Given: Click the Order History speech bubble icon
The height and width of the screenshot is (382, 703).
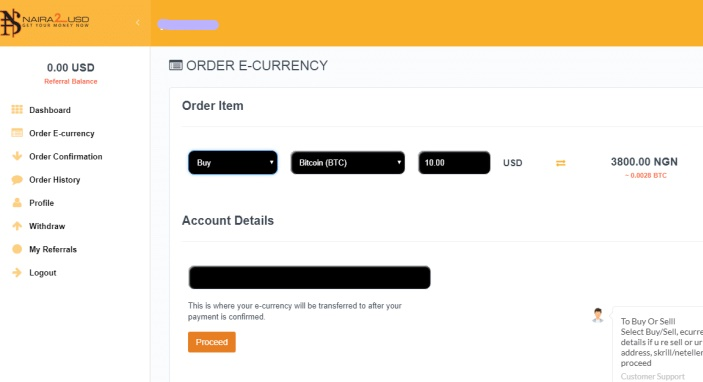Looking at the screenshot, I should (x=17, y=180).
